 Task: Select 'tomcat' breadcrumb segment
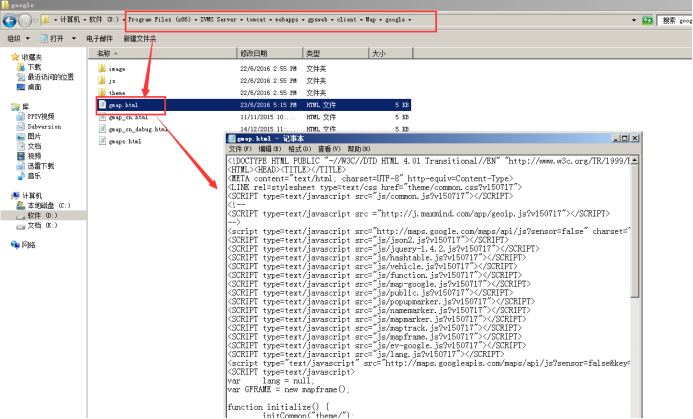pos(256,20)
